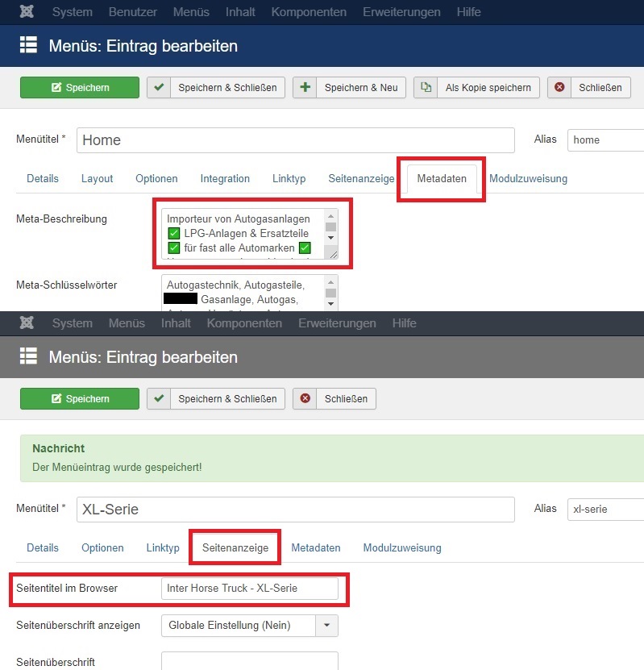Switch to the Layout tab
The width and height of the screenshot is (644, 670).
click(97, 179)
